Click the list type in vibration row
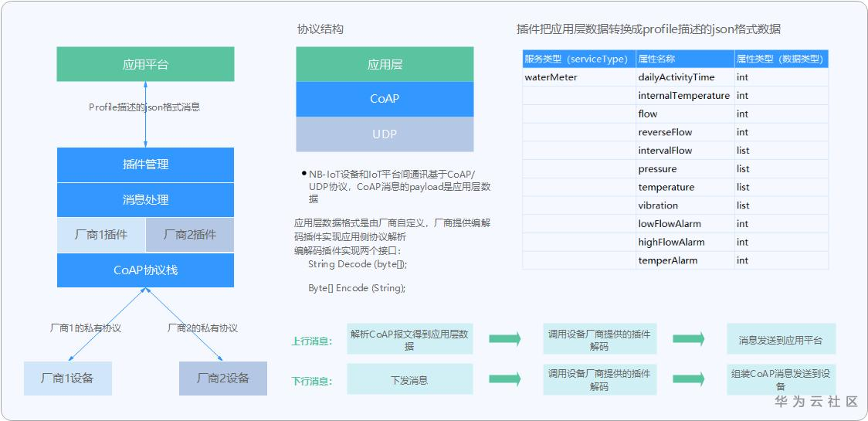The image size is (868, 421). pos(782,205)
